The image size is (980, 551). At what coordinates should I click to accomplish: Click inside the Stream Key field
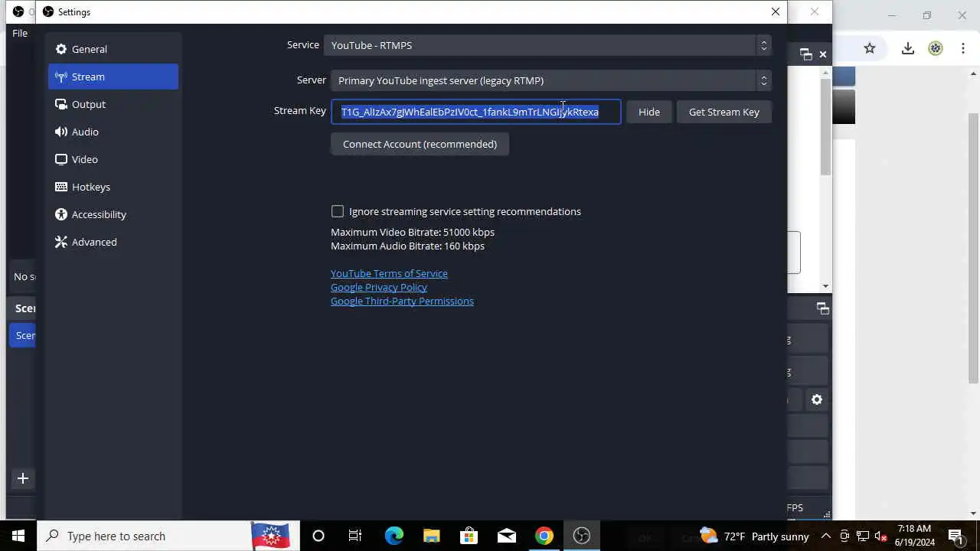(476, 112)
